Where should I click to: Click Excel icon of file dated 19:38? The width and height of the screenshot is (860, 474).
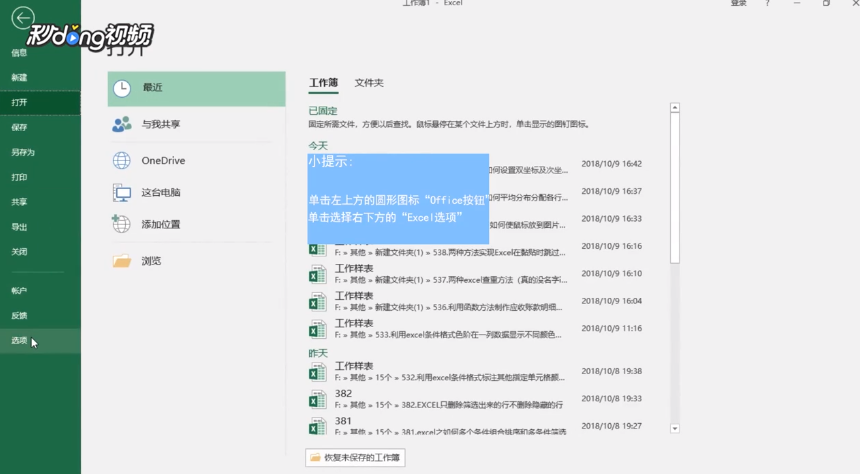tap(318, 372)
